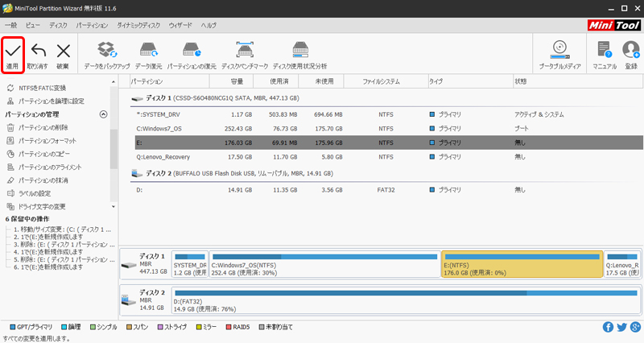The width and height of the screenshot is (644, 343).
Task: Click the GPT/プライマリ legend swatch
Action: pyautogui.click(x=13, y=327)
